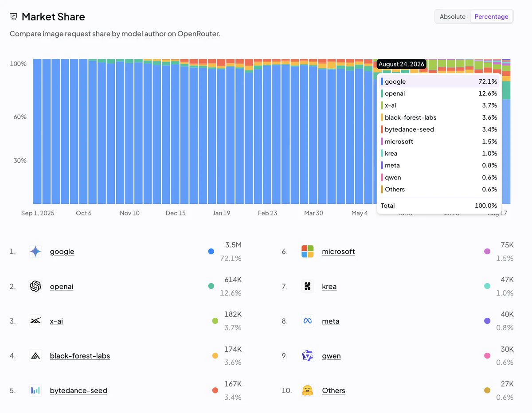
Task: Click the Google sparkle logo icon
Action: point(35,252)
